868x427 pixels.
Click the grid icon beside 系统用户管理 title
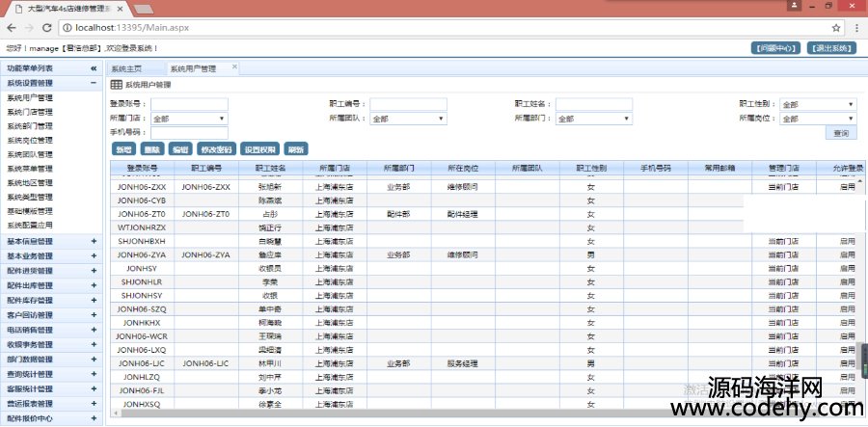(116, 85)
